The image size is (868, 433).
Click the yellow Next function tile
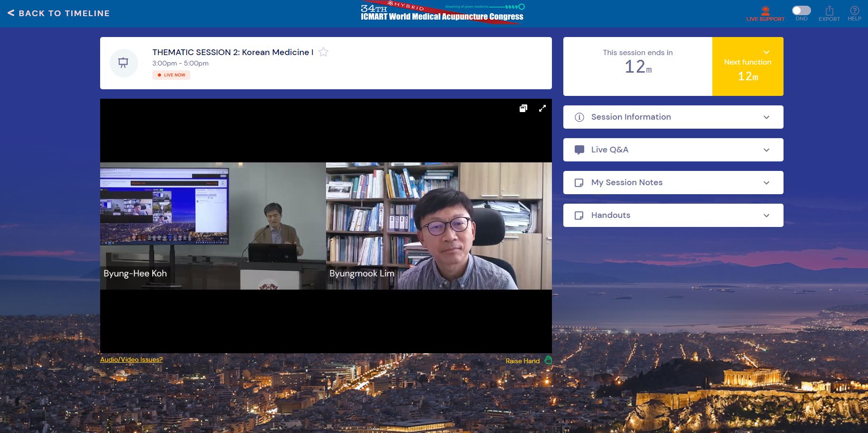point(747,66)
